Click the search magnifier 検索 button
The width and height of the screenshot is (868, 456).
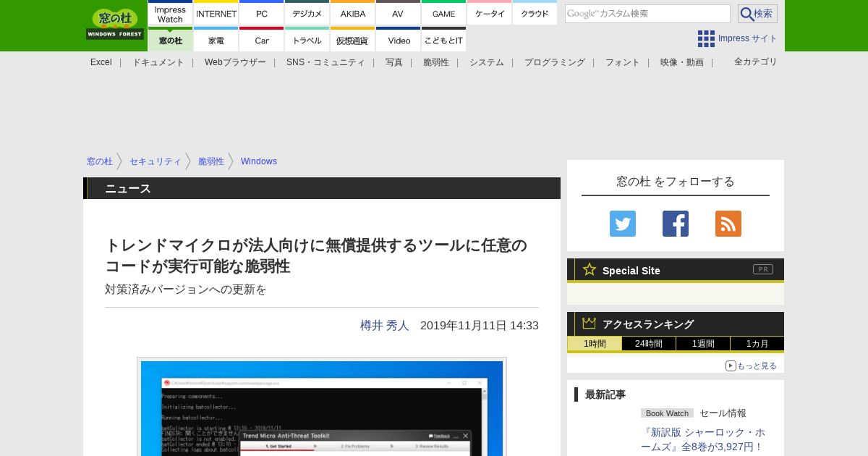point(757,14)
